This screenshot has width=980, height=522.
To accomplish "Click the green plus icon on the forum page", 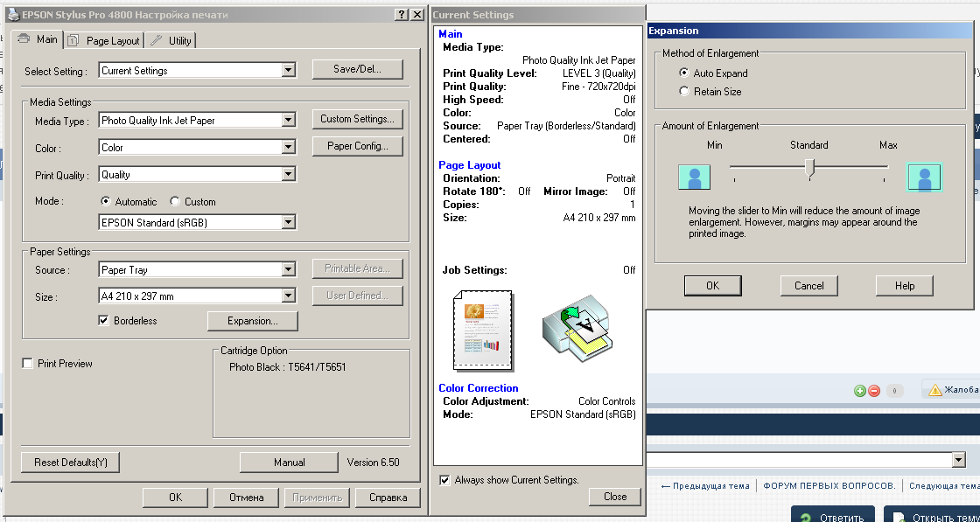I will tap(860, 391).
